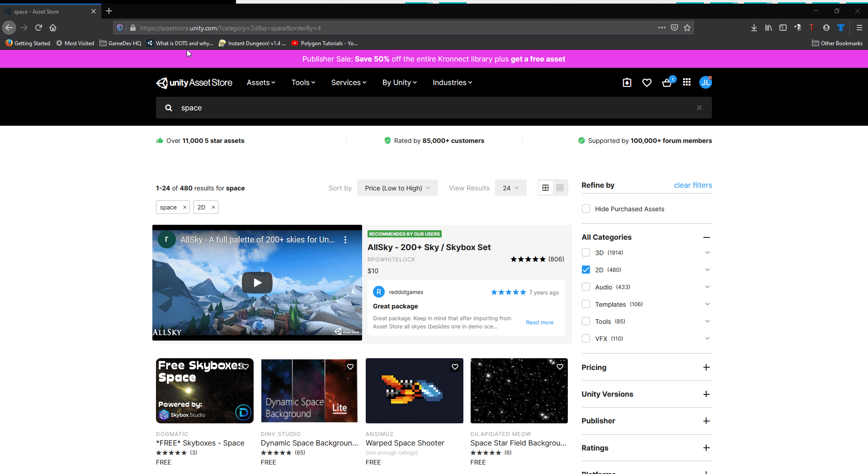This screenshot has width=868, height=474.
Task: Clear the search box with X
Action: pos(699,108)
